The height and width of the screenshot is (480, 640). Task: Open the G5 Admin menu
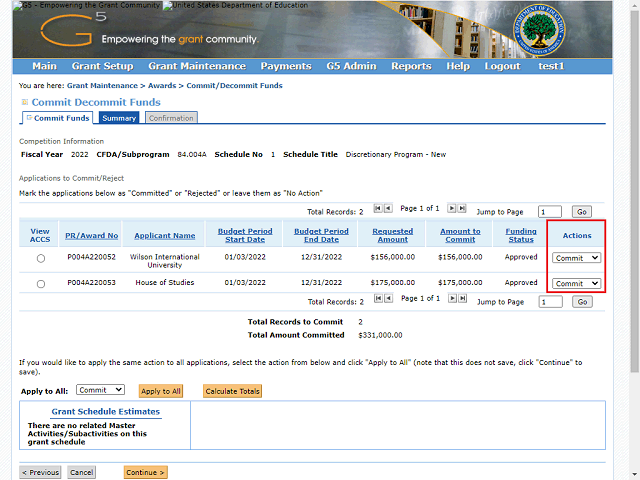351,66
